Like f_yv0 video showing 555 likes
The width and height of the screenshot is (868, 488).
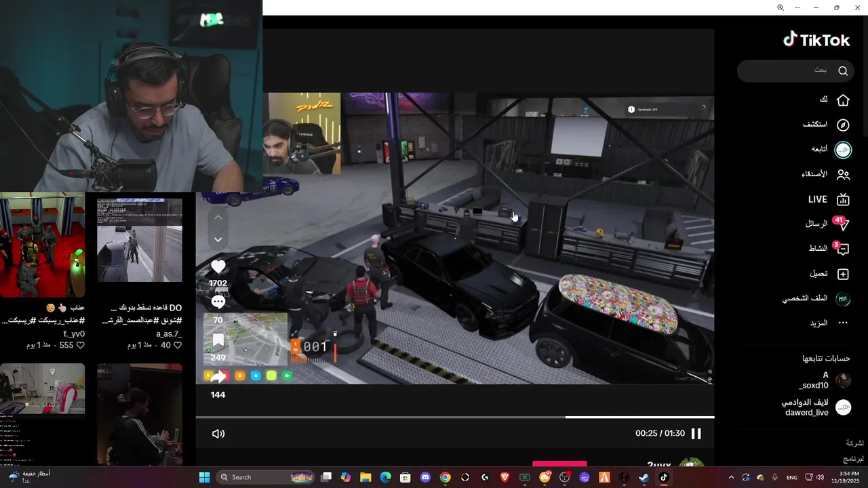coord(80,345)
